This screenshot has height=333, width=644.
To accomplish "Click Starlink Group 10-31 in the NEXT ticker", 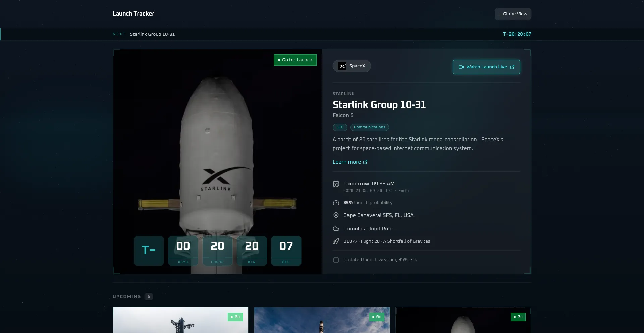I will coord(152,34).
